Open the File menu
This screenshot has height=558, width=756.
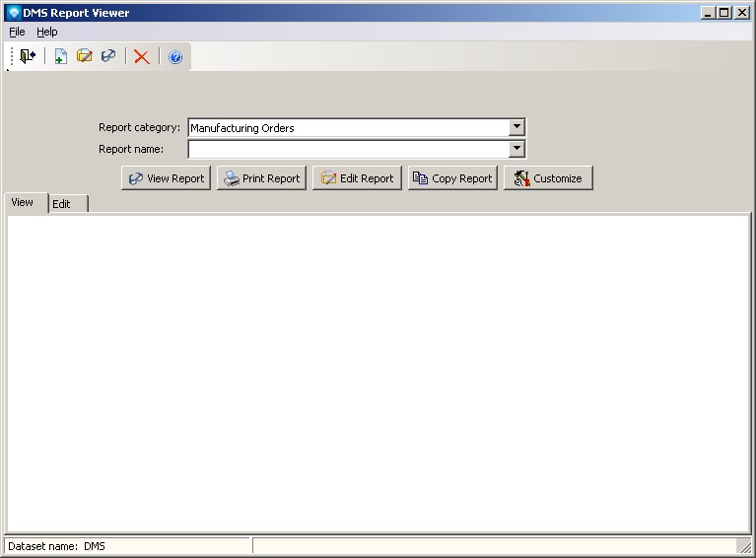17,32
